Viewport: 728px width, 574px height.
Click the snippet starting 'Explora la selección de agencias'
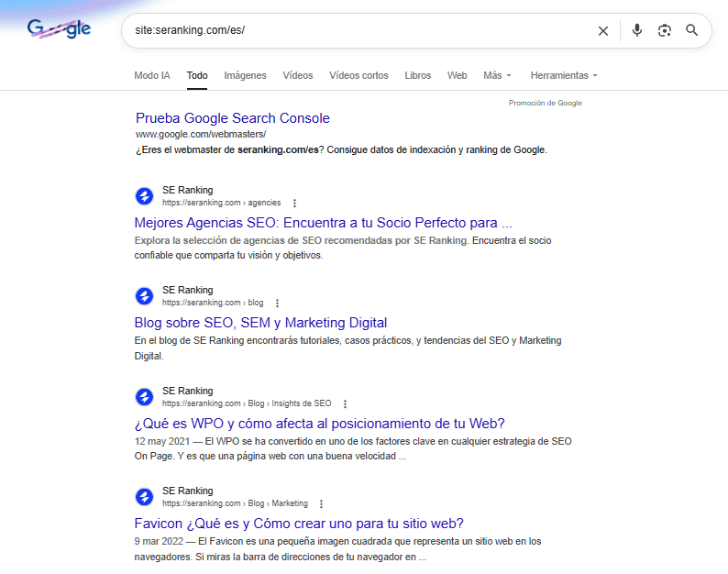(343, 248)
